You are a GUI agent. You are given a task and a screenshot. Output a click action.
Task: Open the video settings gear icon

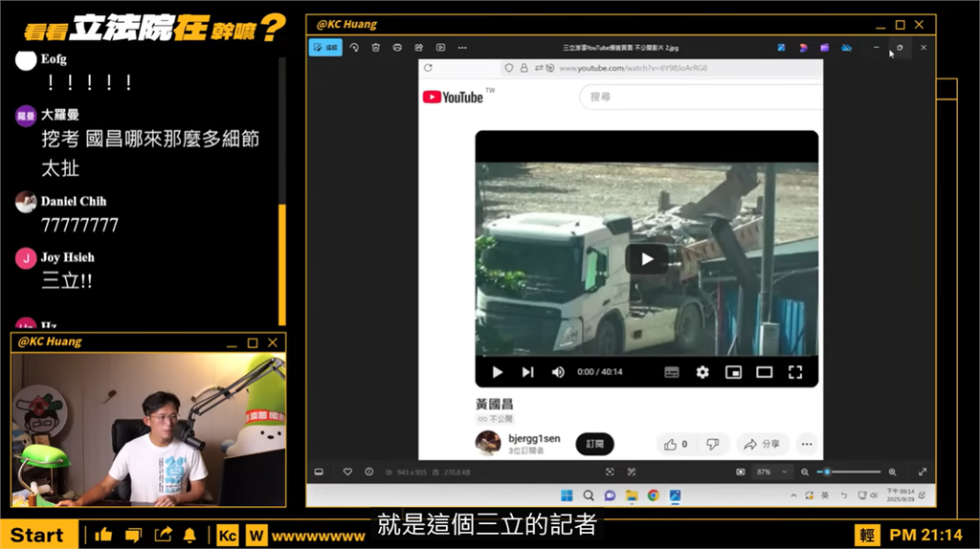pos(702,372)
